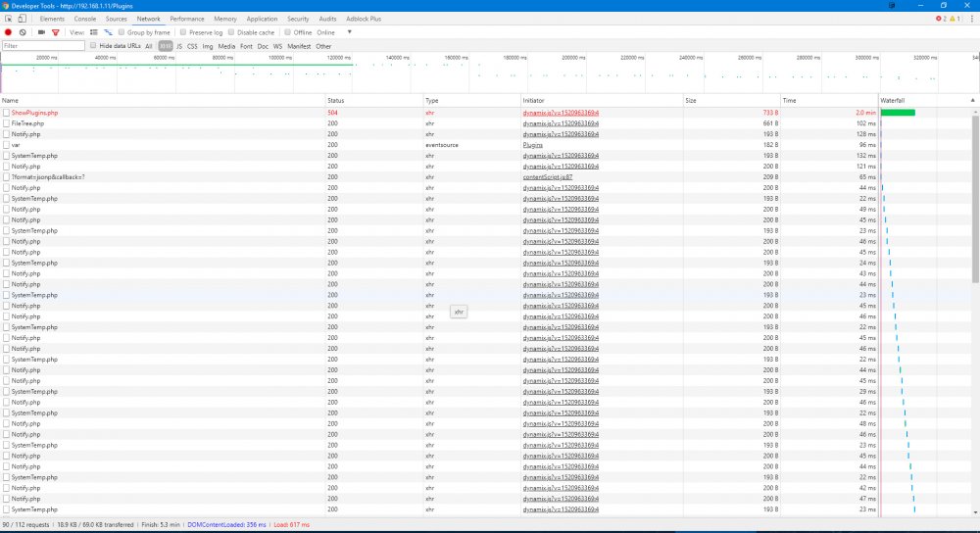Click the FileTree.php row file icon

[x=6, y=123]
